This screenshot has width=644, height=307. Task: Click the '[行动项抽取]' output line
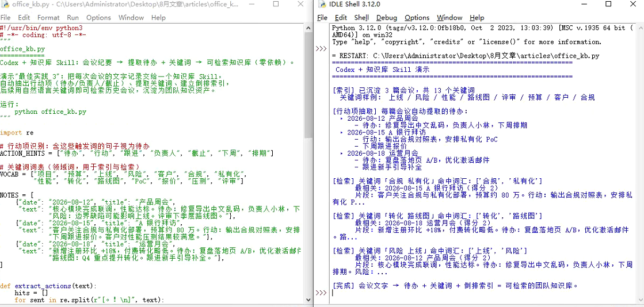coord(400,111)
